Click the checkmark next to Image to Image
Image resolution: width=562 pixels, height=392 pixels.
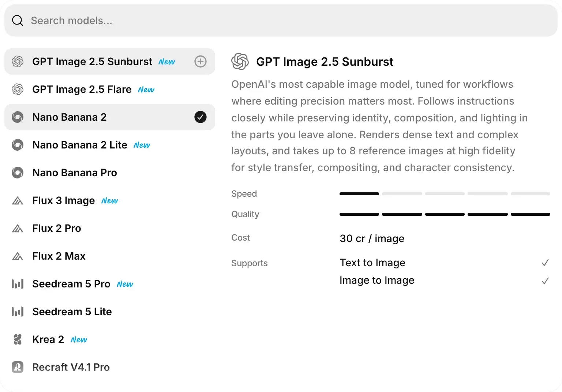[x=545, y=281]
